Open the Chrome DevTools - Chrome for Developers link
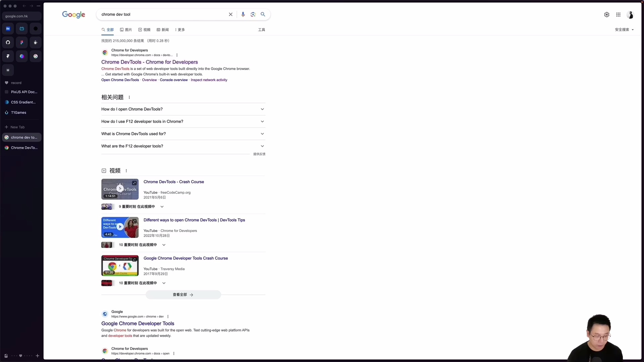 click(149, 62)
